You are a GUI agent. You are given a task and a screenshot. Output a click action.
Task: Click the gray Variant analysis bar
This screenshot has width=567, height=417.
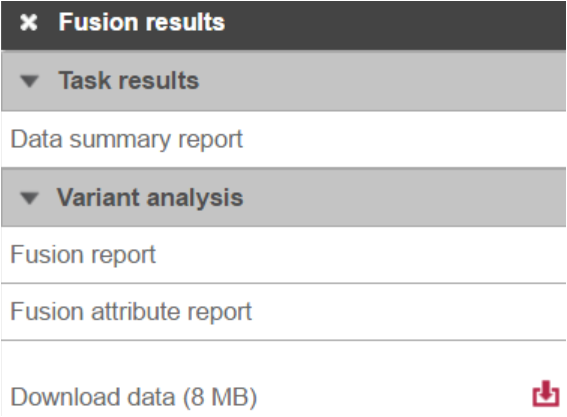pyautogui.click(x=284, y=198)
